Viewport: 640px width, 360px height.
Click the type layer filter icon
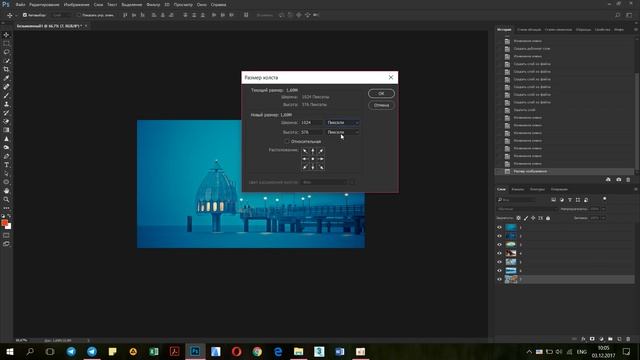(x=570, y=200)
